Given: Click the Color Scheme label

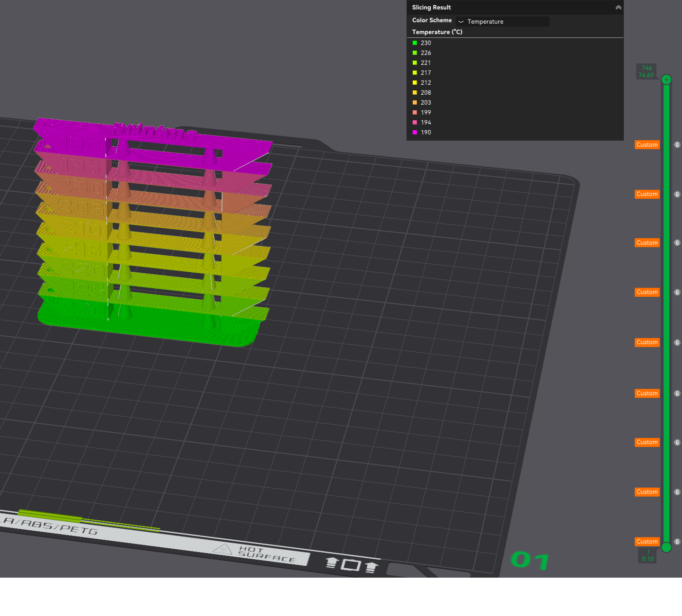Looking at the screenshot, I should pos(432,20).
